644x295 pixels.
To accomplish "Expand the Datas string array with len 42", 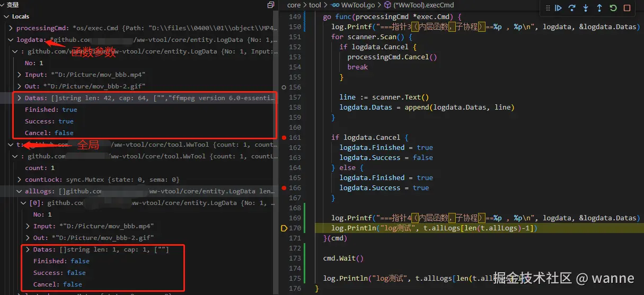I will coord(20,98).
